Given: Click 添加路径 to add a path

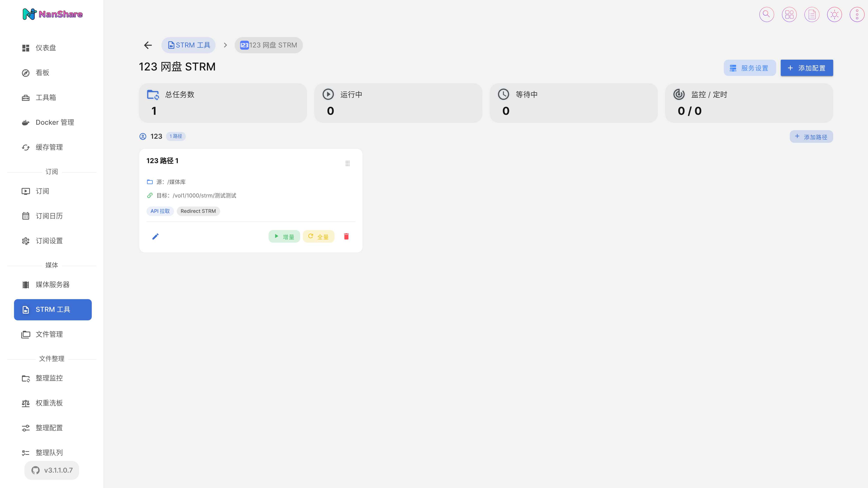Looking at the screenshot, I should click(x=811, y=136).
